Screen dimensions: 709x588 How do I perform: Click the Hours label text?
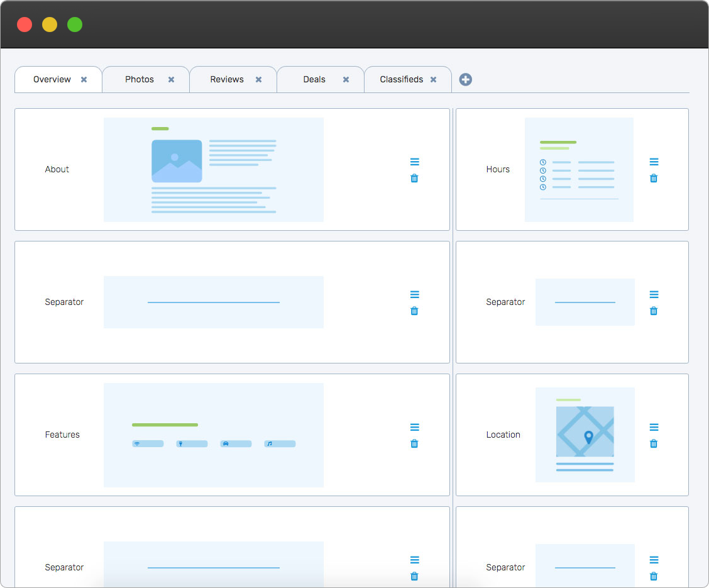[x=498, y=169]
